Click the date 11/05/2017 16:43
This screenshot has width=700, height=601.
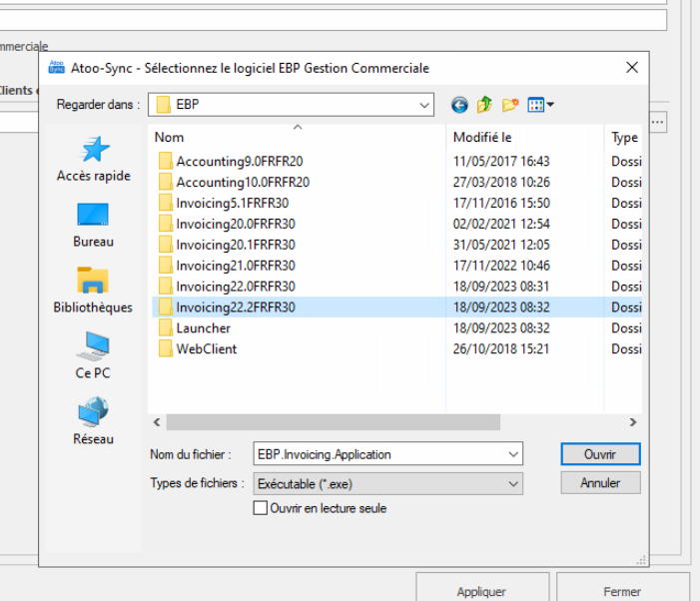(501, 161)
